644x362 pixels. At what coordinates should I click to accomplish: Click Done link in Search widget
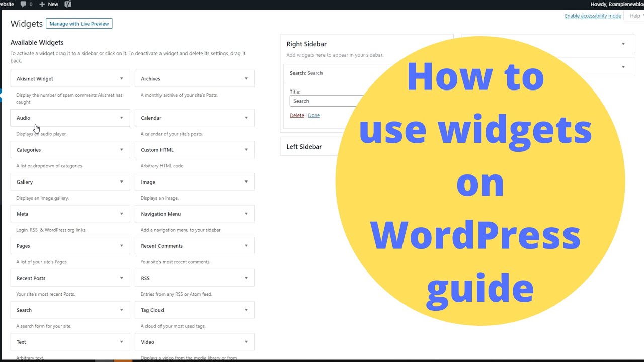314,115
